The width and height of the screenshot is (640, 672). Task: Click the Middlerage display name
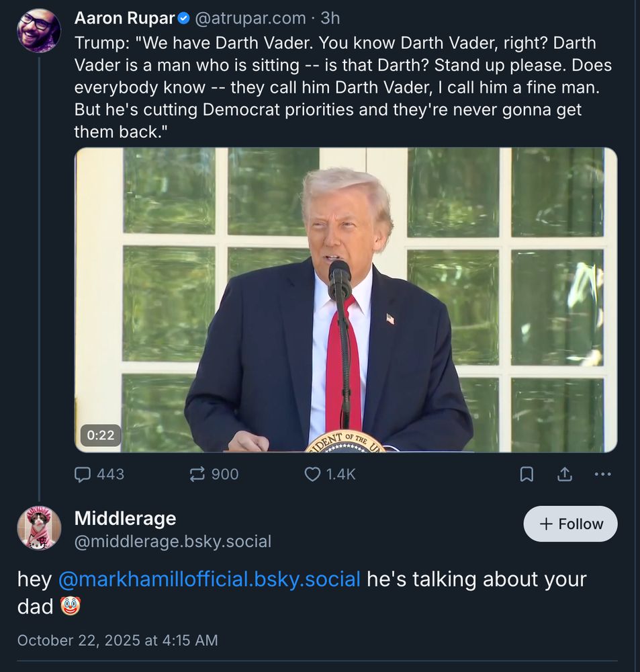pyautogui.click(x=124, y=518)
